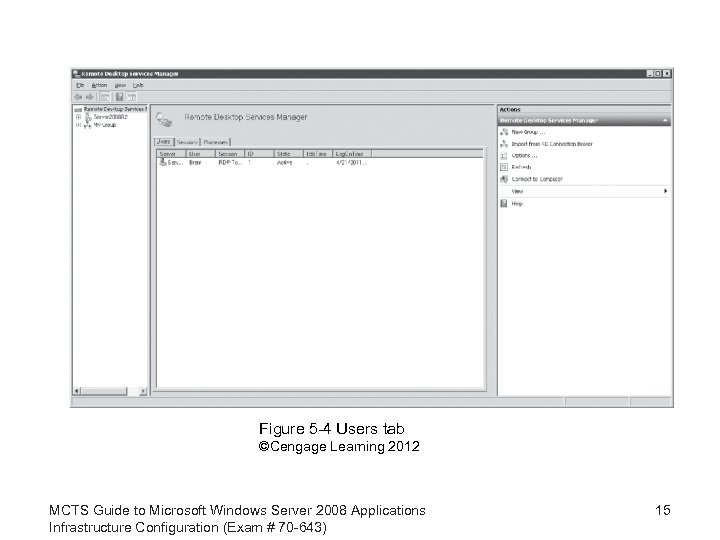Click the Options… action link

pos(524,156)
